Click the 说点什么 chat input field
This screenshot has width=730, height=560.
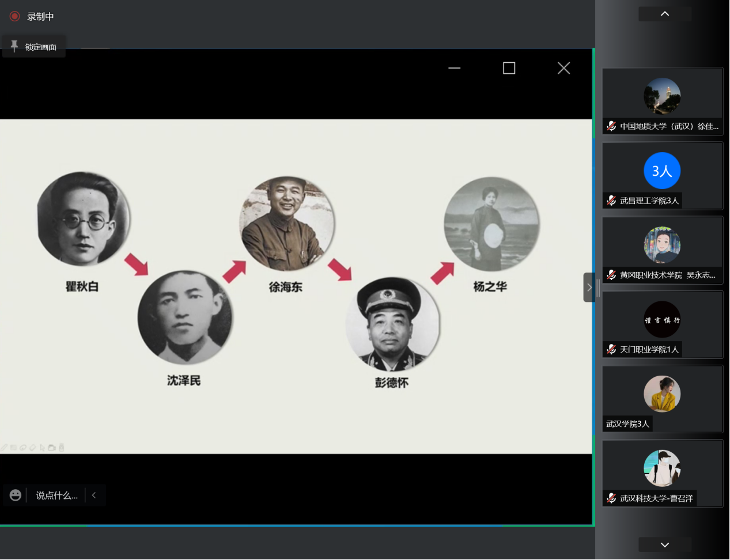pos(56,495)
